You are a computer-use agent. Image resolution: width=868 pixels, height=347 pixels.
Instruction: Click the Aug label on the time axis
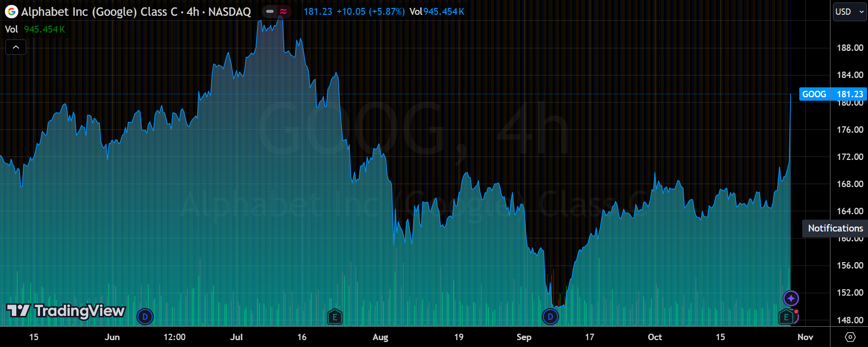(x=380, y=337)
